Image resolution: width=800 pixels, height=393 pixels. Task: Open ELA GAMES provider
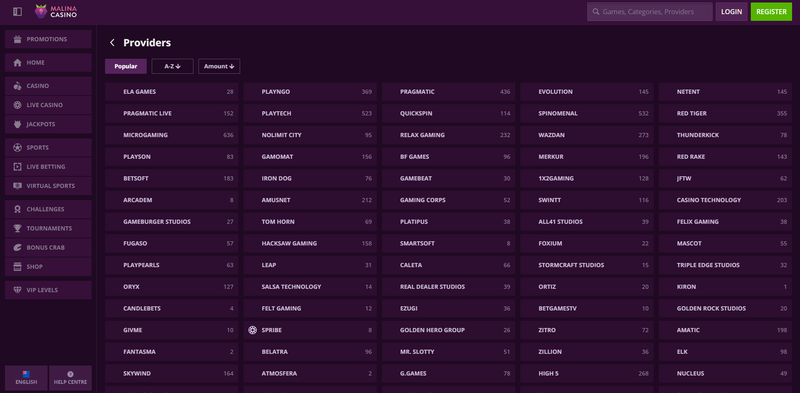172,92
